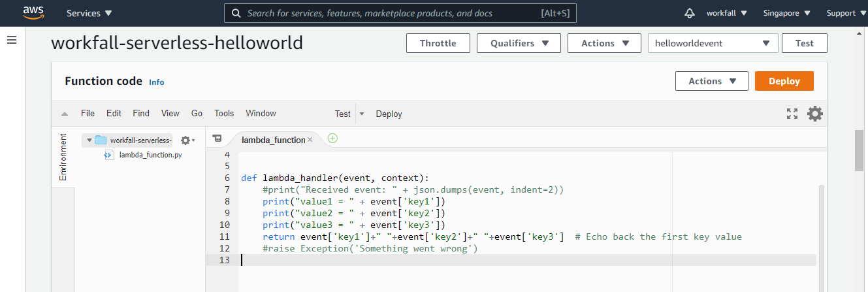868x292 pixels.
Task: Open the file tree gear settings
Action: (x=187, y=140)
